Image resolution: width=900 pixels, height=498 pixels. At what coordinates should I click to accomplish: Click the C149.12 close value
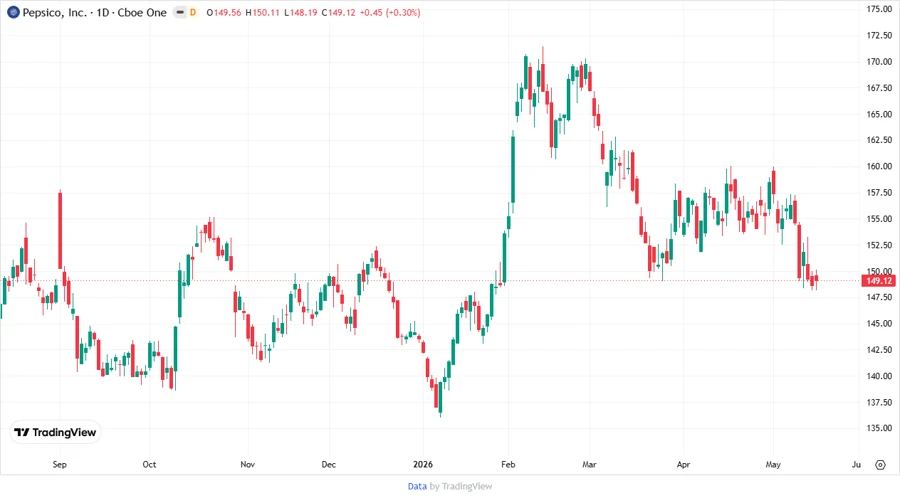(339, 12)
